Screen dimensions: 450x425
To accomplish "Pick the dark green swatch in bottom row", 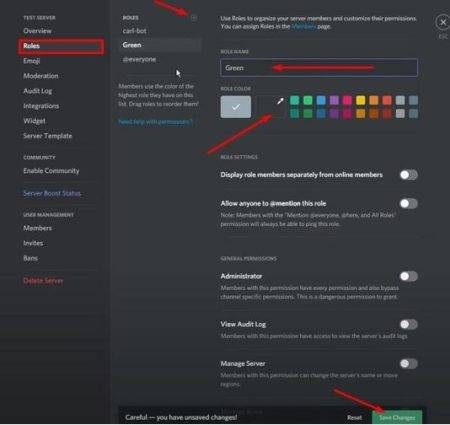I will (x=308, y=114).
